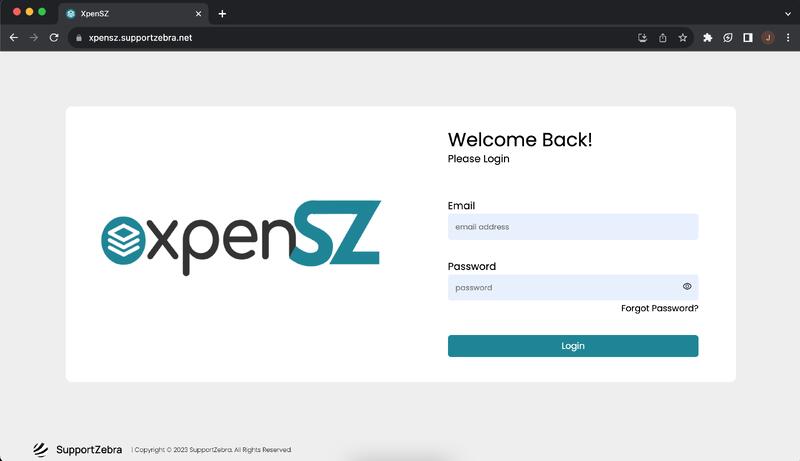Viewport: 800px width, 461px height.
Task: Go back using the browser back arrow
Action: point(14,38)
